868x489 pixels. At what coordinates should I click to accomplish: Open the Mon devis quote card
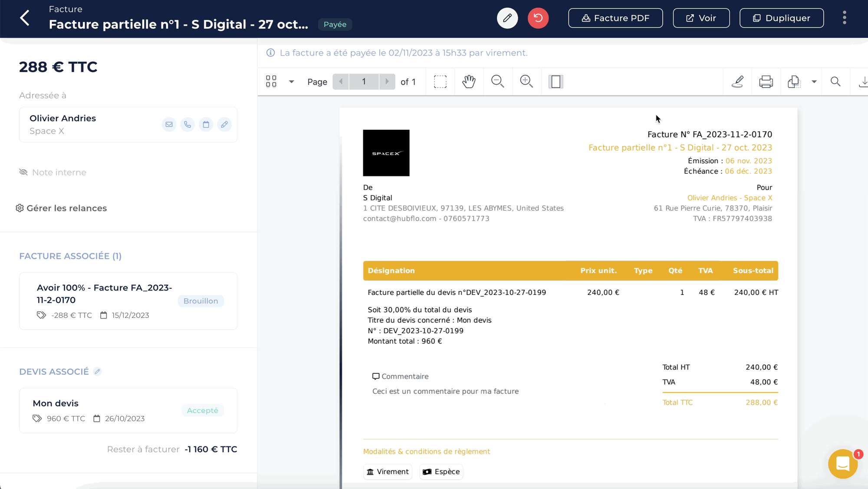pos(128,410)
